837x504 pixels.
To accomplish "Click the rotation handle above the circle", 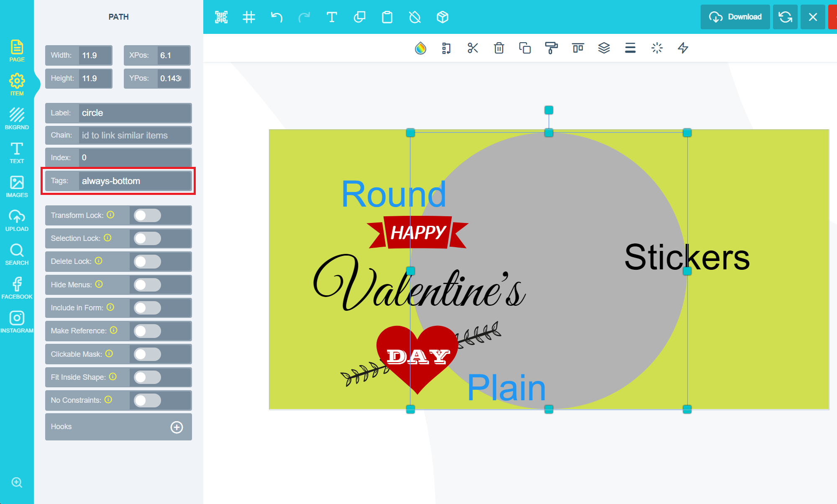I will (x=549, y=110).
